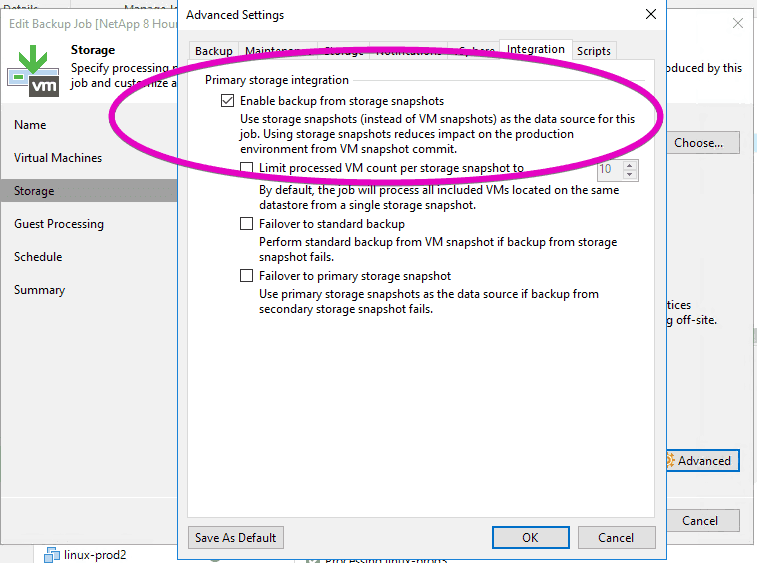Enable Limit processed VM count checkbox
Image resolution: width=757 pixels, height=563 pixels.
pyautogui.click(x=246, y=168)
